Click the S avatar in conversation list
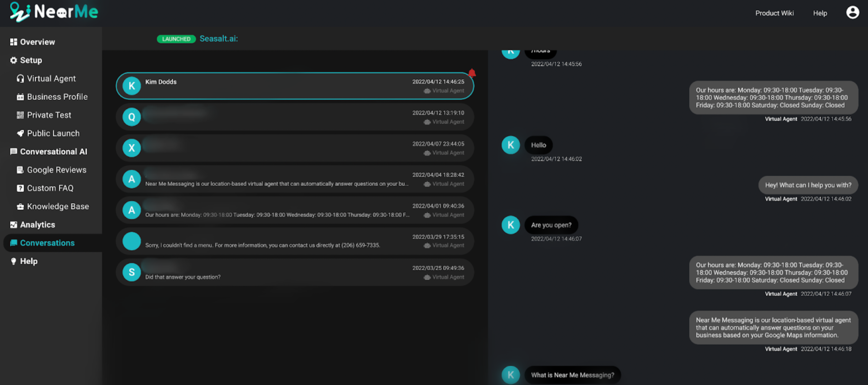This screenshot has width=868, height=385. pyautogui.click(x=132, y=272)
